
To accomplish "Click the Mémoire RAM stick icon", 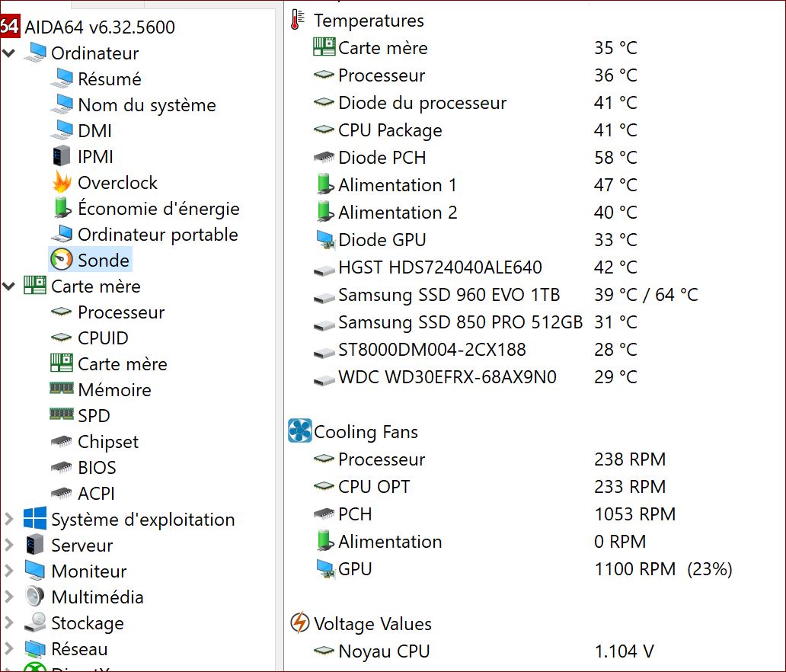I will tap(62, 388).
